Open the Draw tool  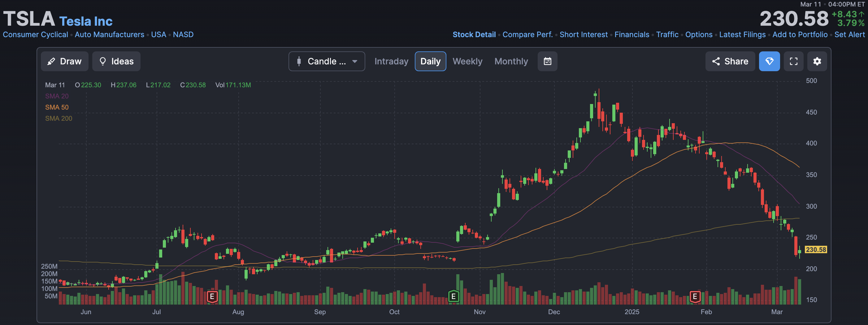coord(65,61)
